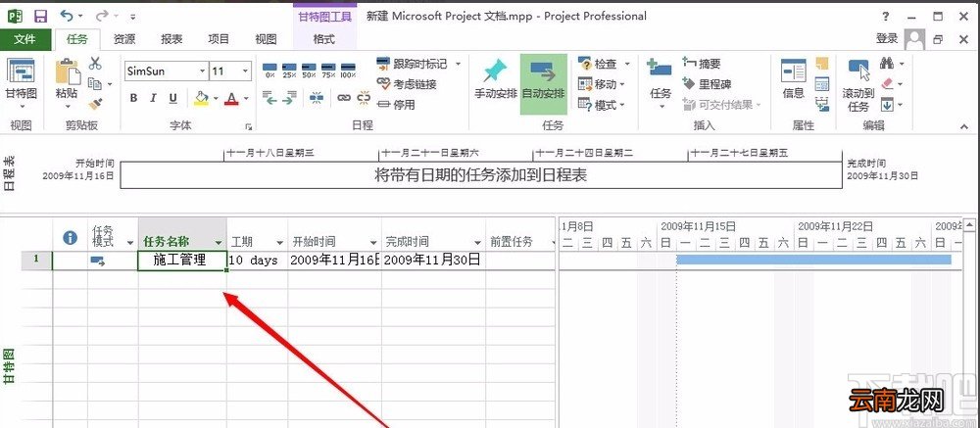Click the copy icon
The image size is (980, 428).
click(95, 83)
